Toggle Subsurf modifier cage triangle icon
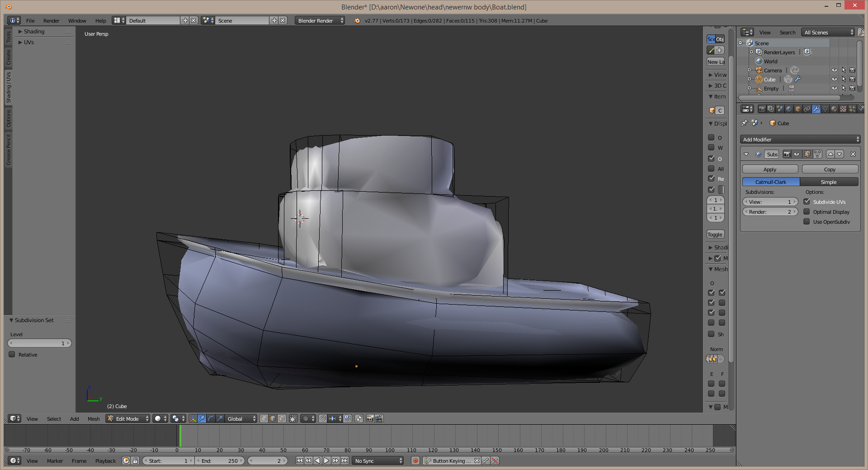 tap(817, 154)
